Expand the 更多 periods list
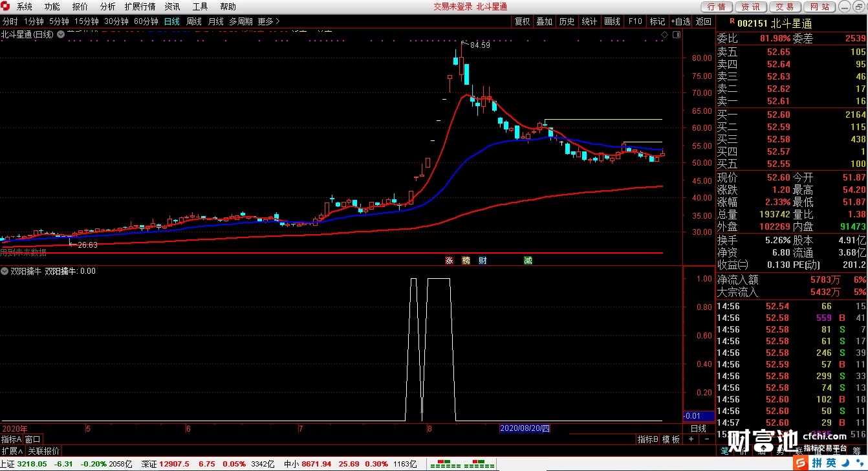This screenshot has height=471, width=868. (268, 21)
